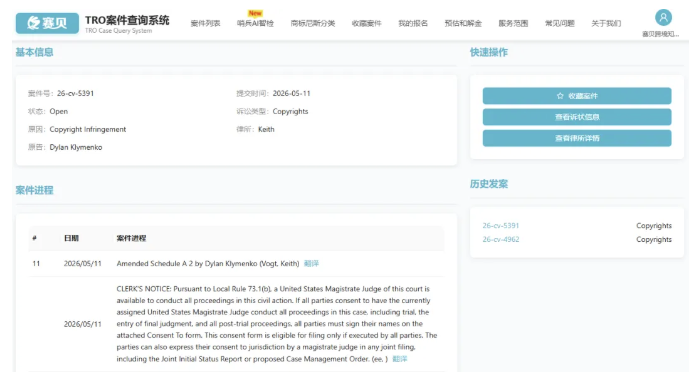The height and width of the screenshot is (380, 698).
Task: Open 预估和解金 nav item
Action: click(463, 23)
